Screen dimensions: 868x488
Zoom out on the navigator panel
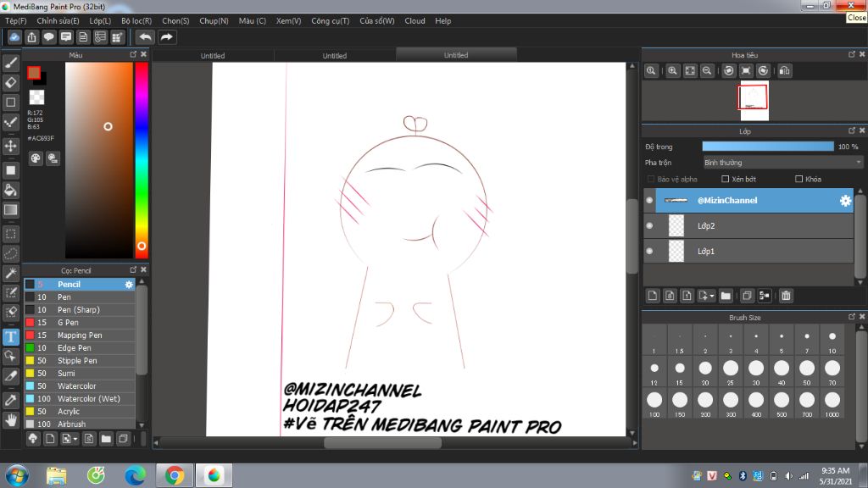tap(707, 71)
